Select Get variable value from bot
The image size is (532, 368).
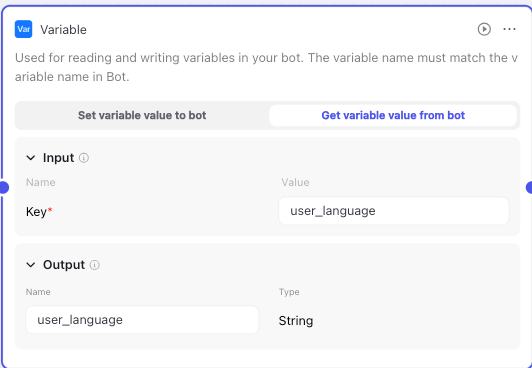[393, 115]
